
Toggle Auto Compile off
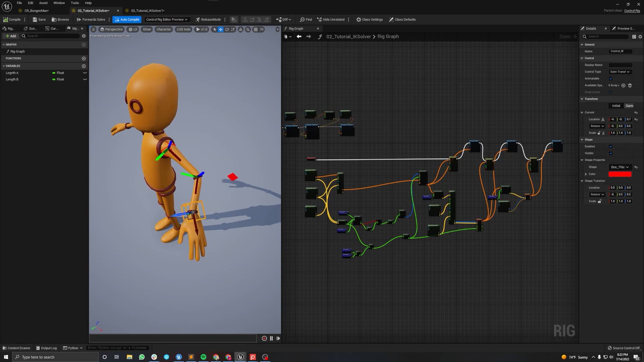(x=127, y=19)
